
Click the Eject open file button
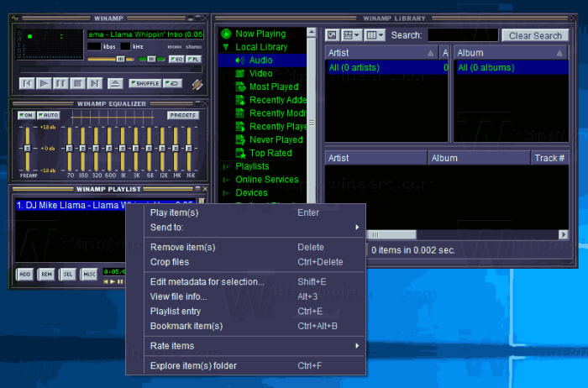click(x=115, y=83)
